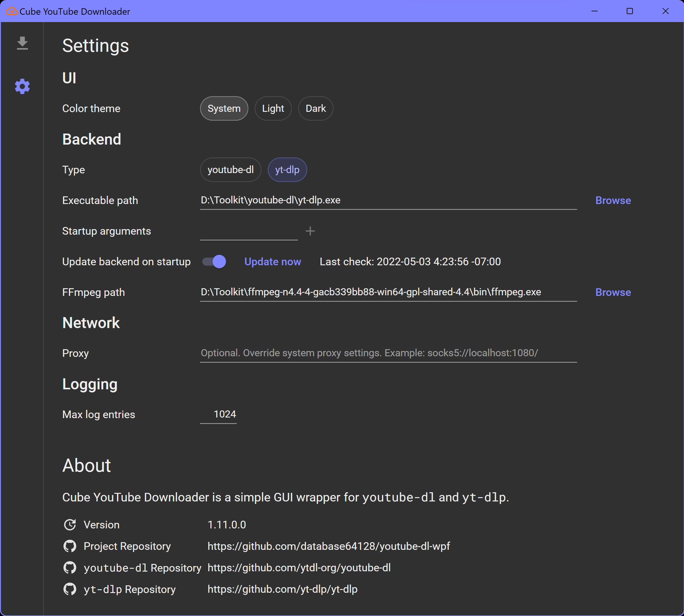Browse for the FFmpeg path
Image resolution: width=684 pixels, height=616 pixels.
(613, 292)
